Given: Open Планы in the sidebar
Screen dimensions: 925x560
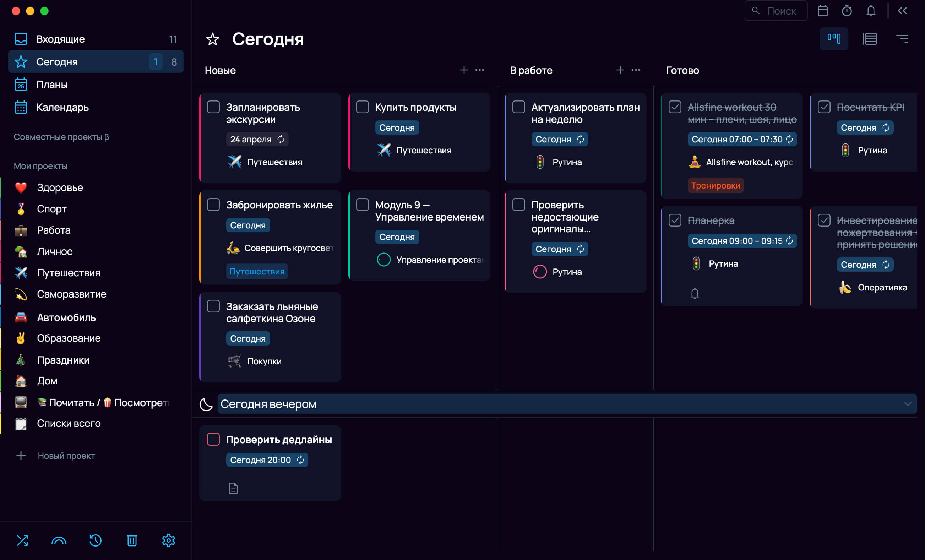Looking at the screenshot, I should point(52,85).
